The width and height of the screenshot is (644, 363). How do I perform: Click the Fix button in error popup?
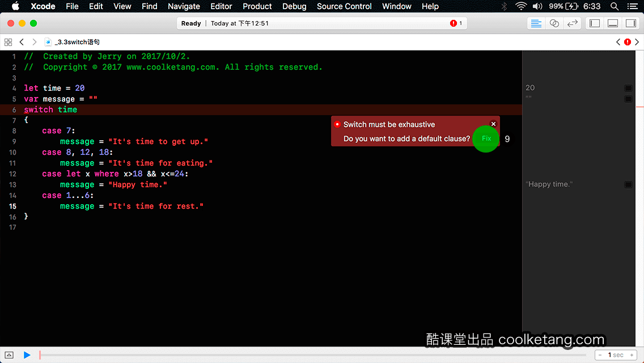click(486, 138)
